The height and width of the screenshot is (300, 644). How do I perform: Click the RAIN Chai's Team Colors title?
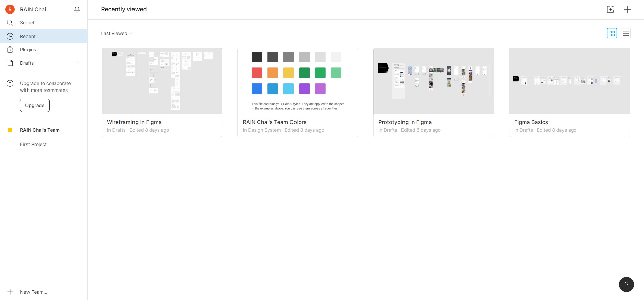coord(274,122)
